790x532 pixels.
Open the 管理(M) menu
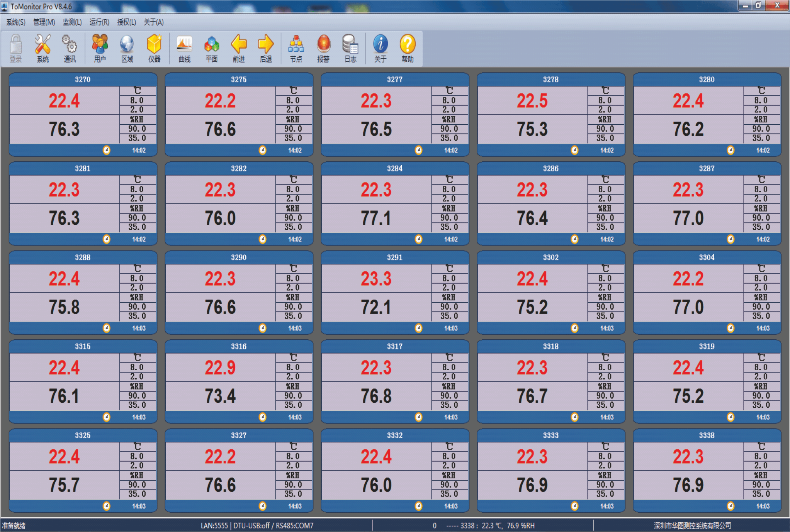point(44,22)
